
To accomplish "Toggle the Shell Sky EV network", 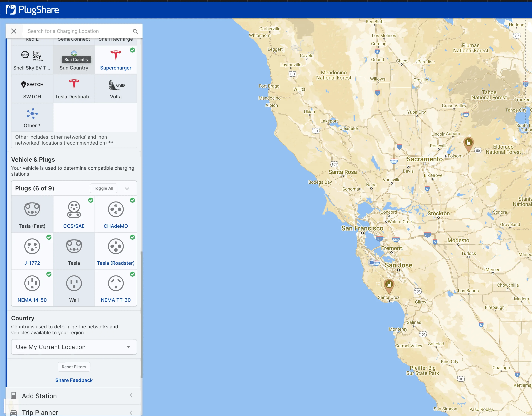I will pos(32,60).
